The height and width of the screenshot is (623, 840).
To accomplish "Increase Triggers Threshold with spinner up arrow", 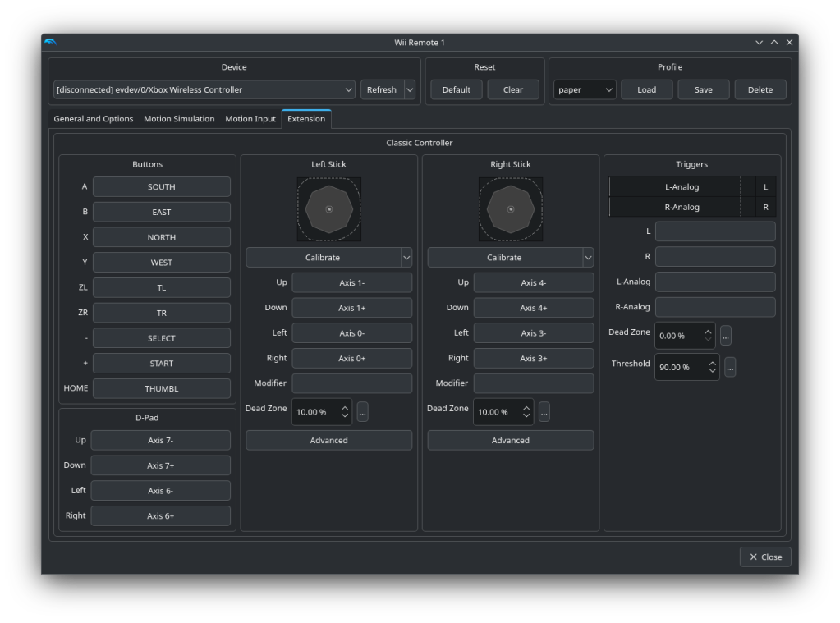I will pos(712,362).
